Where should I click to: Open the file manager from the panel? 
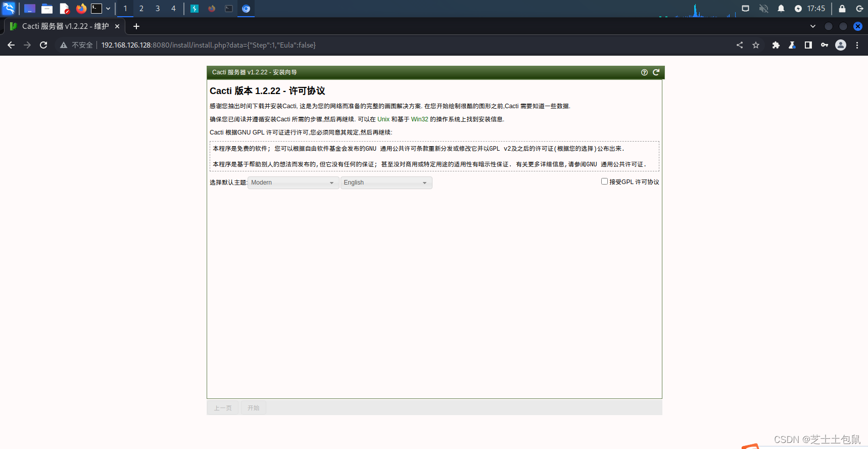point(47,9)
